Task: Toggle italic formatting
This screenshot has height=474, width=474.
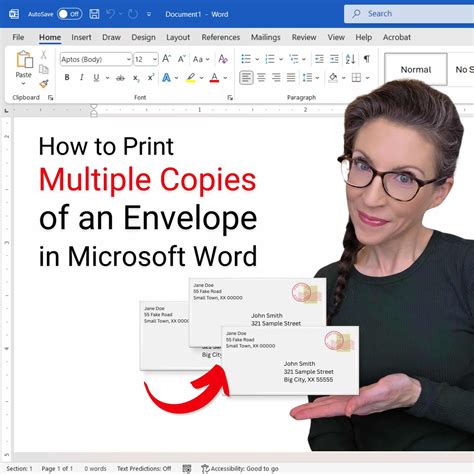Action: click(82, 78)
